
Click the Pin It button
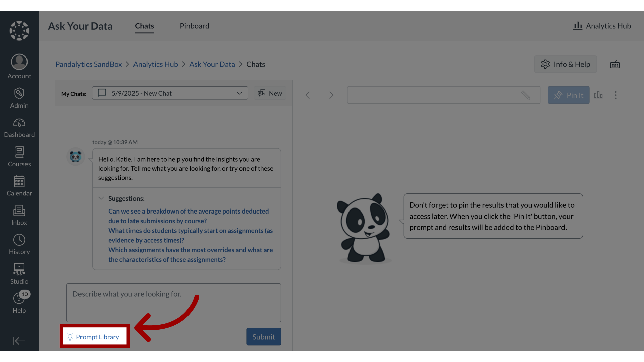[568, 95]
